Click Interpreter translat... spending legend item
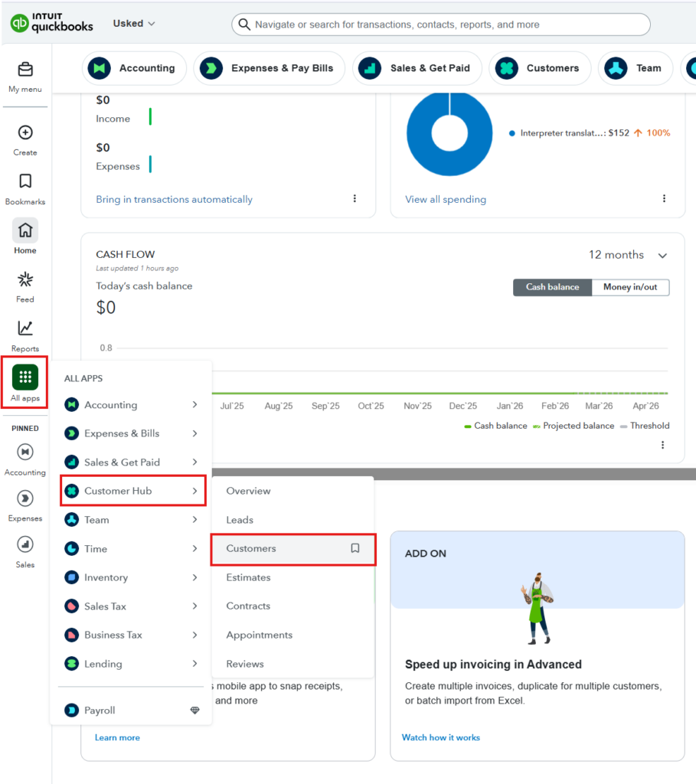The image size is (696, 784). tap(590, 133)
